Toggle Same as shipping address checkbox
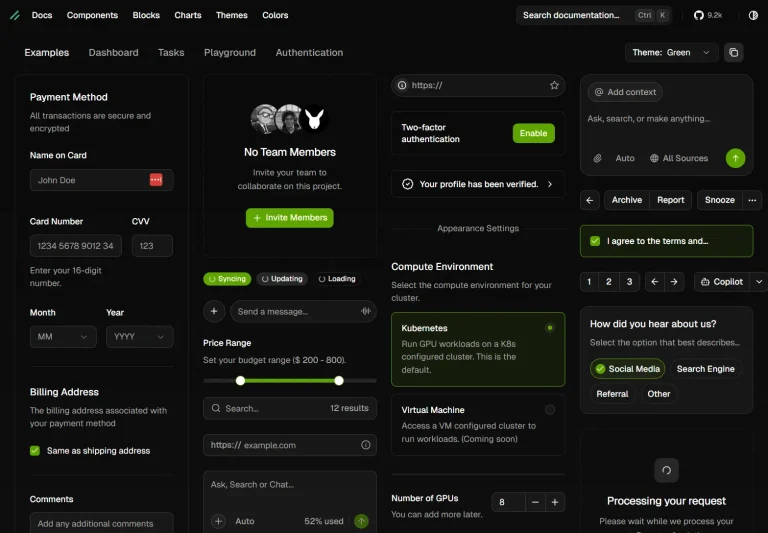This screenshot has width=768, height=533. pyautogui.click(x=35, y=451)
